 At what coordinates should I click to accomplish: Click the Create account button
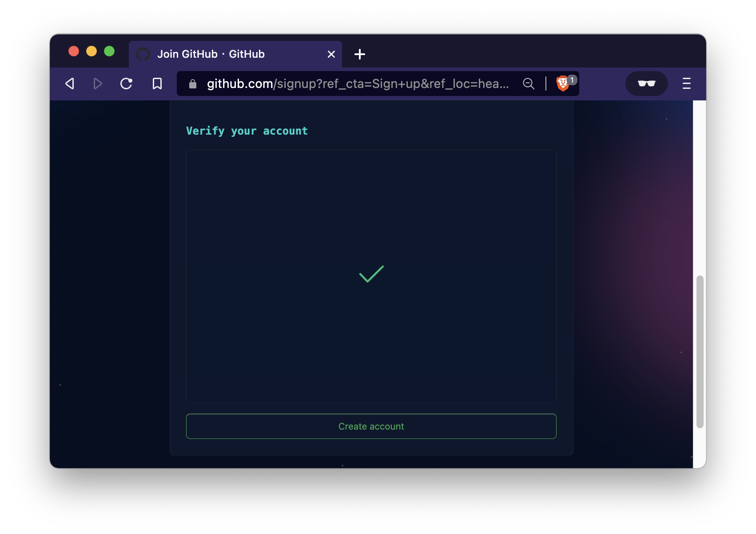pyautogui.click(x=371, y=426)
